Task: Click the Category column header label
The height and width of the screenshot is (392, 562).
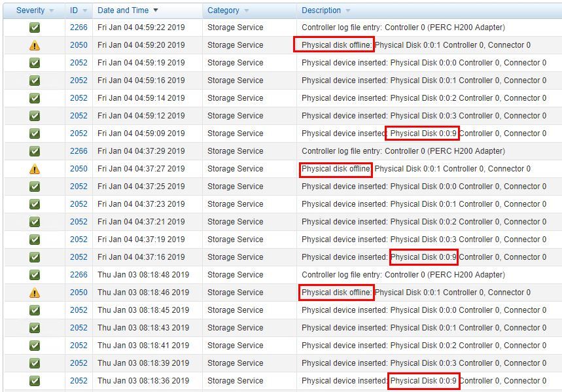Action: [223, 10]
